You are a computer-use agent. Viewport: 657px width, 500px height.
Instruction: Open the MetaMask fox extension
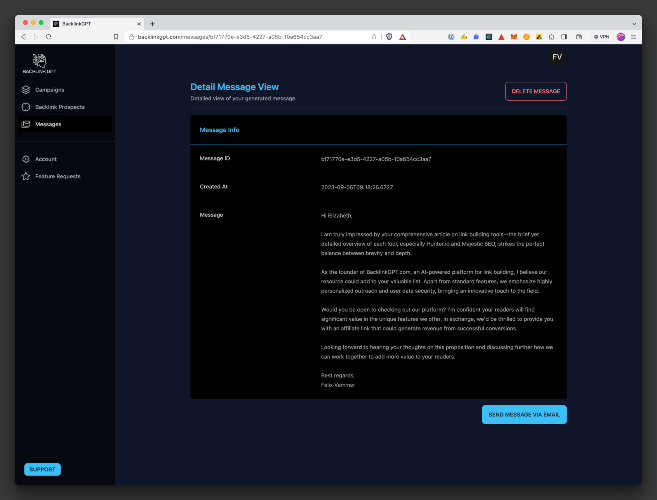coord(514,37)
